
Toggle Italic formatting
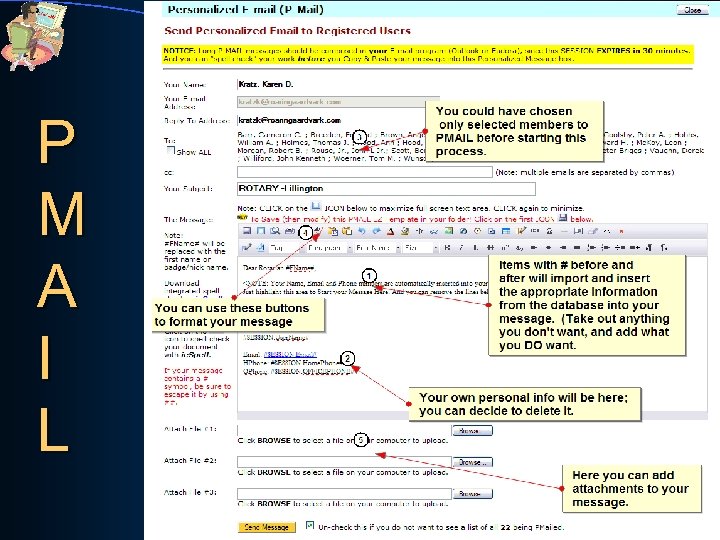click(x=461, y=248)
